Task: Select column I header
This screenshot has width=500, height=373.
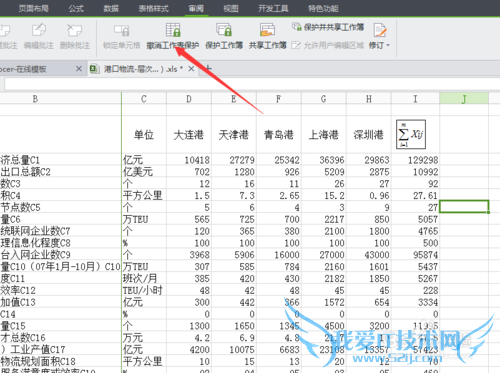Action: click(415, 99)
